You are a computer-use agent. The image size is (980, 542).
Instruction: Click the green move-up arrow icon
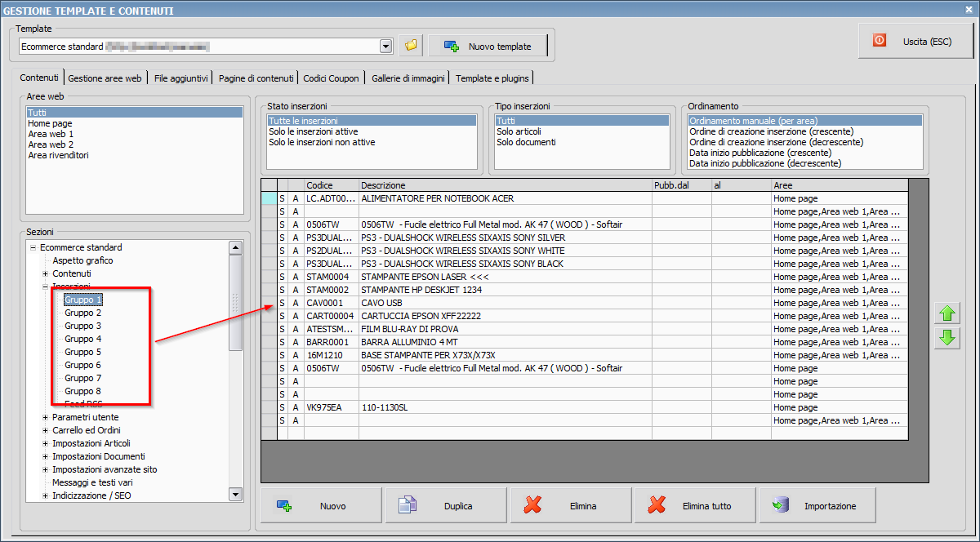point(947,313)
